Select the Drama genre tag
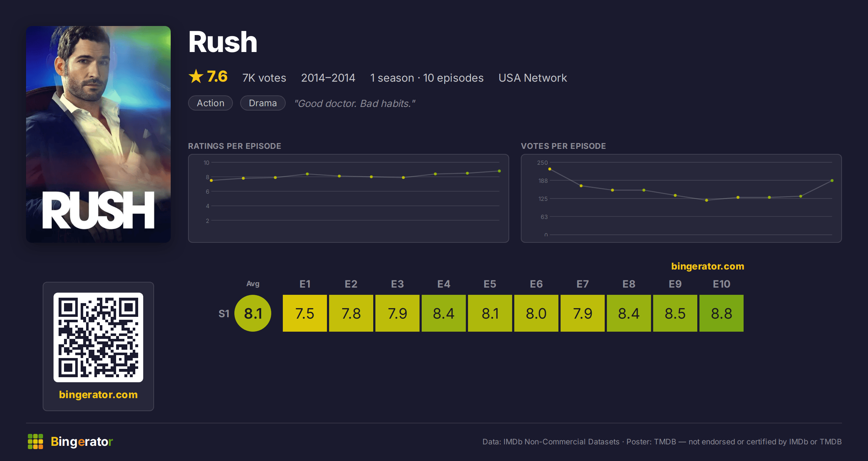Screen dimensions: 868x461 263,103
